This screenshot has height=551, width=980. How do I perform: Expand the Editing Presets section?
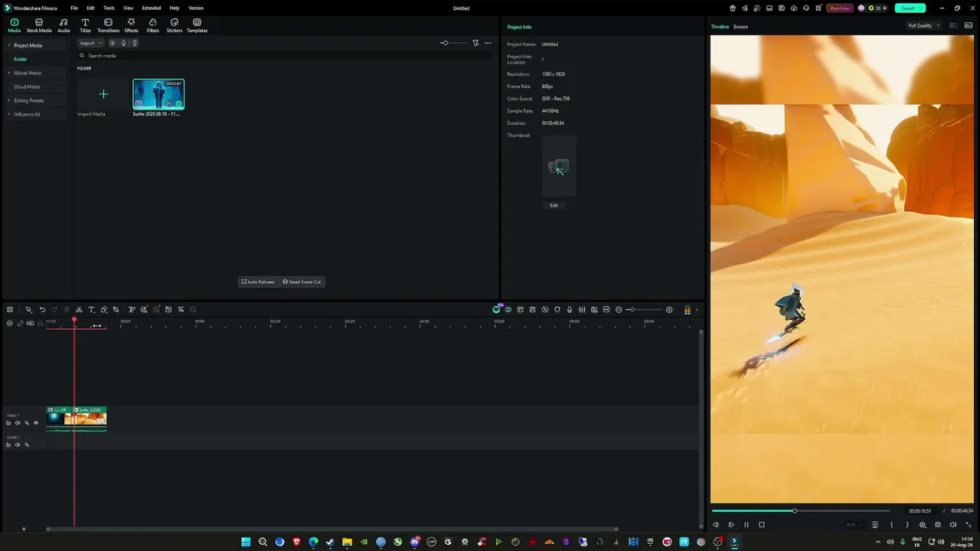9,100
